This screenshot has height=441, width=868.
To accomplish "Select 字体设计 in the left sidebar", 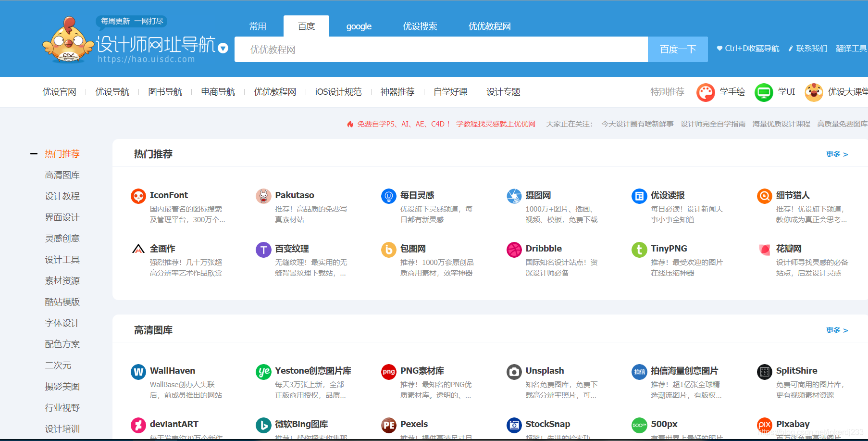I will 62,323.
